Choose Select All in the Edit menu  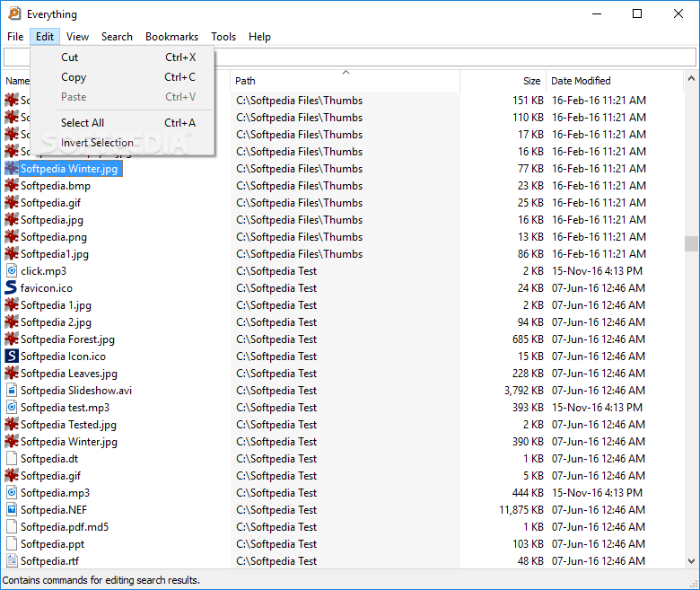[122, 123]
